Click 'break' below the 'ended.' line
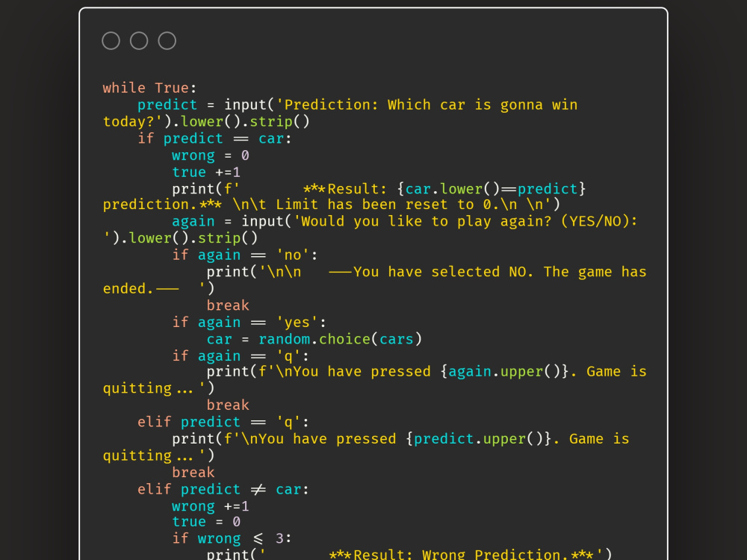The image size is (747, 560). point(228,305)
